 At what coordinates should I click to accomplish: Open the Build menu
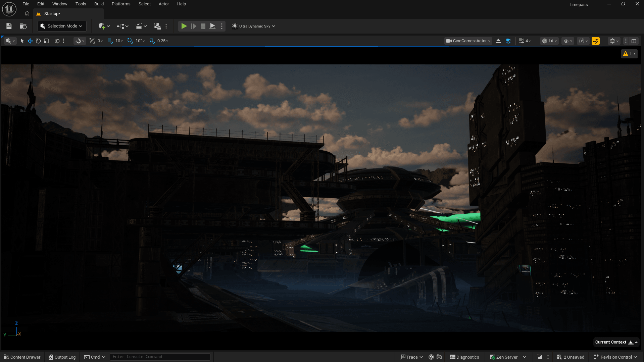(x=99, y=4)
